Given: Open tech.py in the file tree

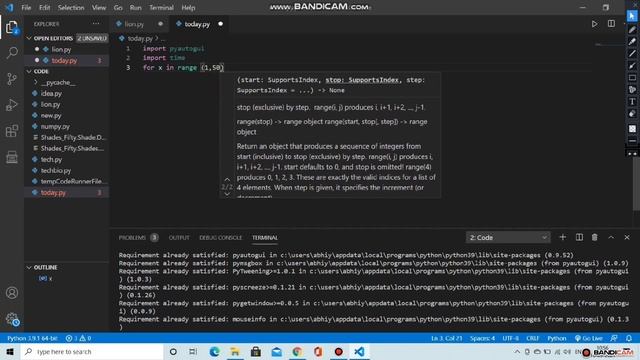Looking at the screenshot, I should pos(67,160).
